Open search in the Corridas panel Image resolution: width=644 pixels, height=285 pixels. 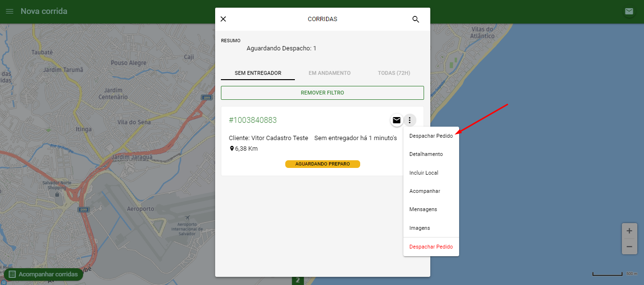click(416, 19)
